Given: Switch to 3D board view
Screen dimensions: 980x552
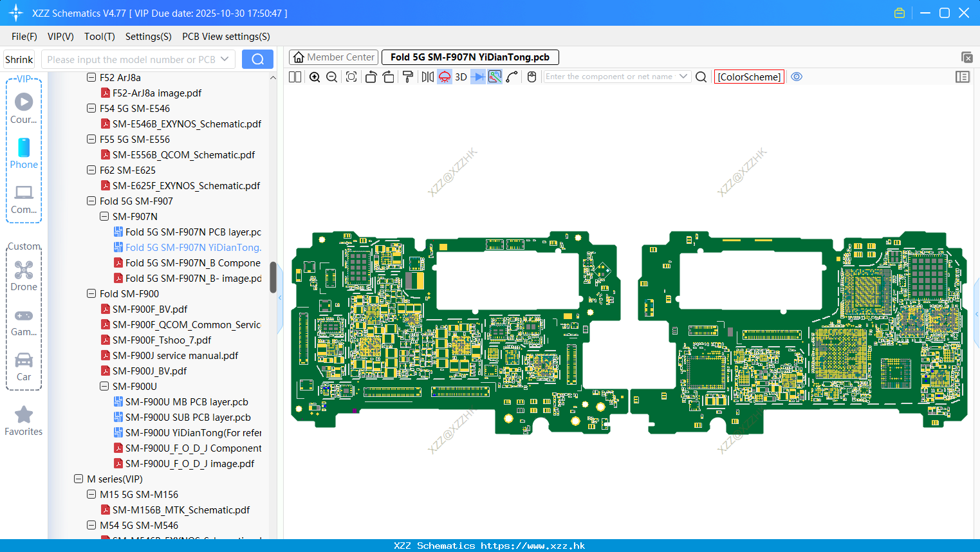Looking at the screenshot, I should click(x=461, y=77).
